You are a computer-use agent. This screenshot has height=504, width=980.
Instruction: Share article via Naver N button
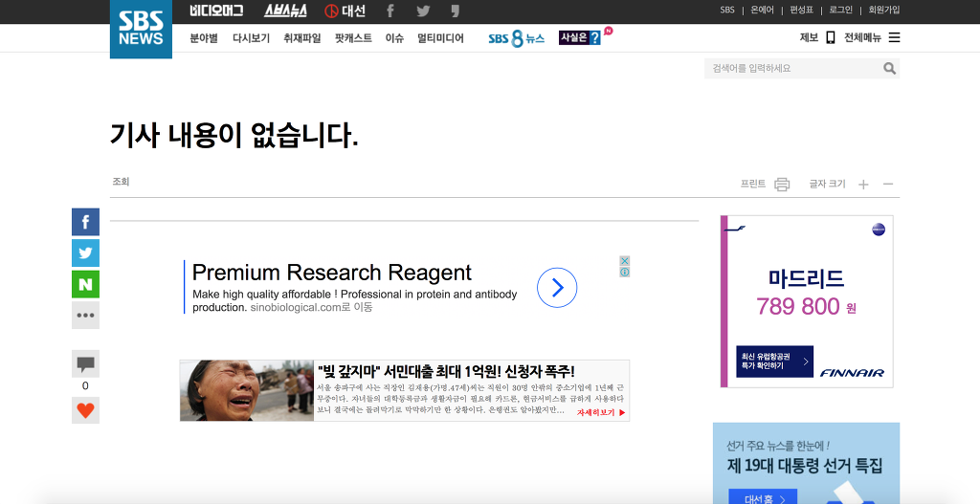tap(85, 284)
